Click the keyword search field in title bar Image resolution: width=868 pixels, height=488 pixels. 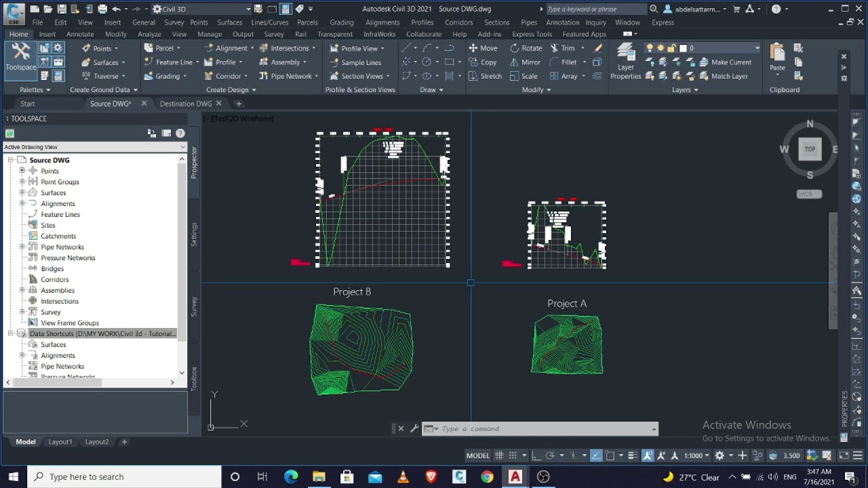pyautogui.click(x=595, y=9)
